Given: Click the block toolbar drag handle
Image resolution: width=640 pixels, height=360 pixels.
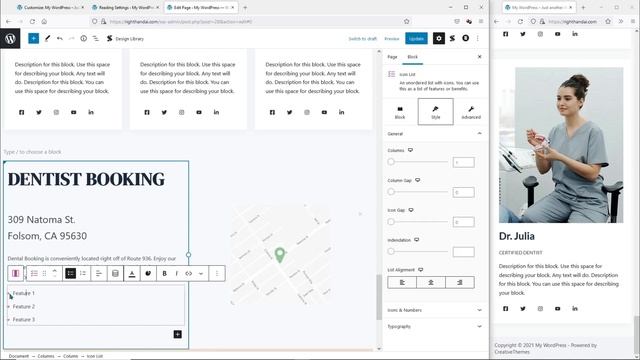Looking at the screenshot, I should click(44, 273).
